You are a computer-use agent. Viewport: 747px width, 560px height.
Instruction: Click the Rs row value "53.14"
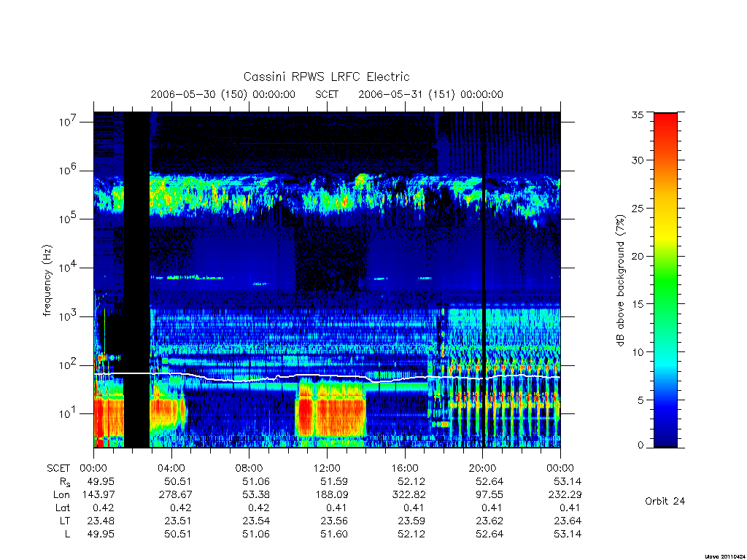pos(568,481)
